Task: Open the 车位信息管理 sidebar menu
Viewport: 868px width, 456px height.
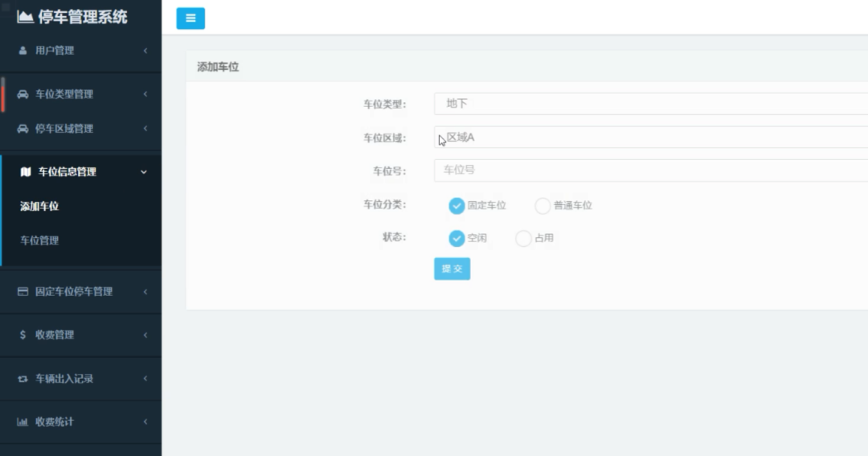Action: [x=81, y=172]
